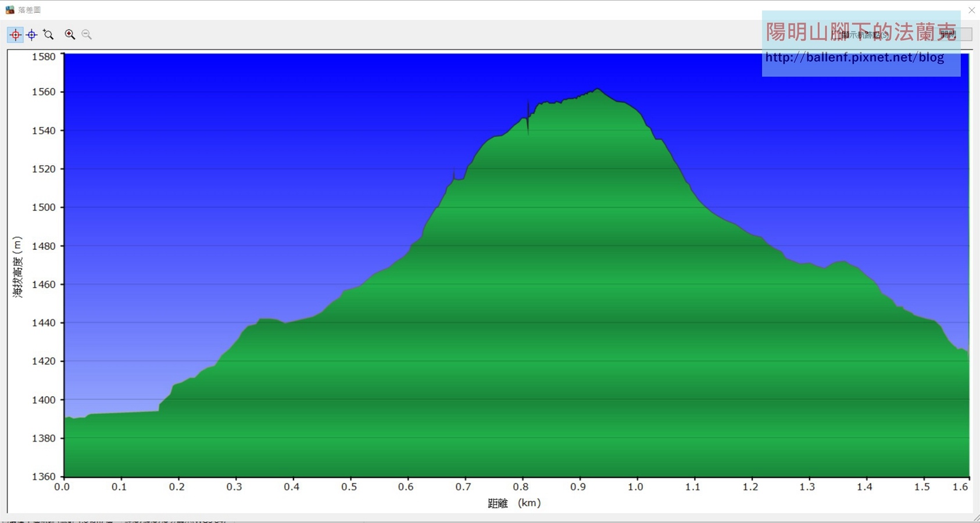Image resolution: width=980 pixels, height=523 pixels.
Task: Click the 1.6 distance axis label
Action: tap(960, 487)
